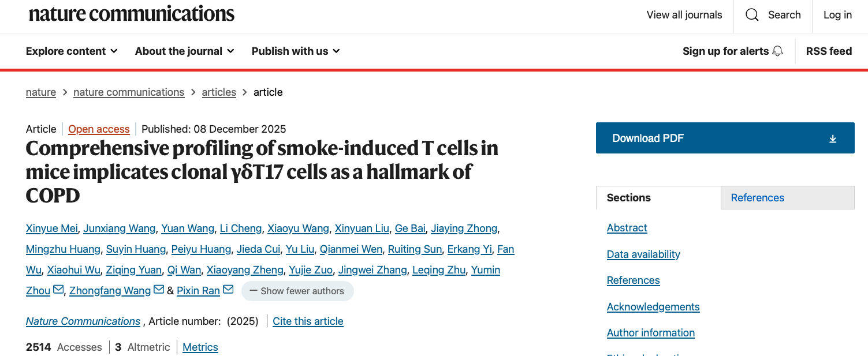Collapse the list with Show fewer authors

tap(297, 291)
